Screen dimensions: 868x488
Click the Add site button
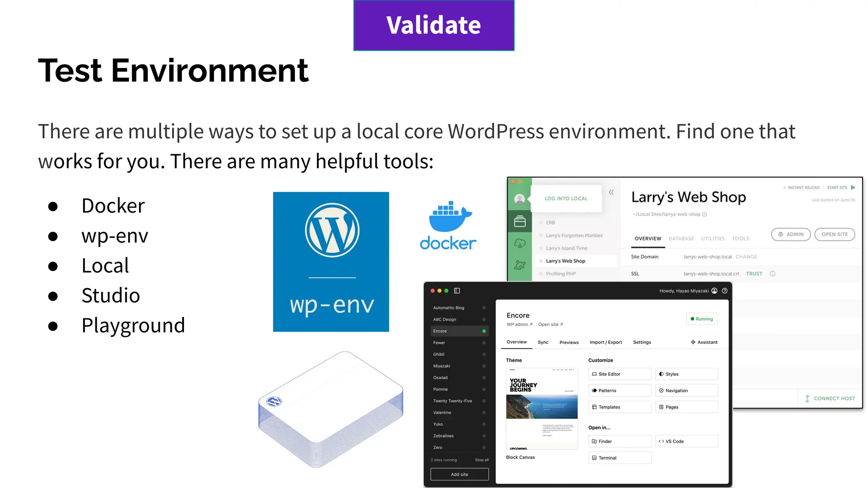459,474
